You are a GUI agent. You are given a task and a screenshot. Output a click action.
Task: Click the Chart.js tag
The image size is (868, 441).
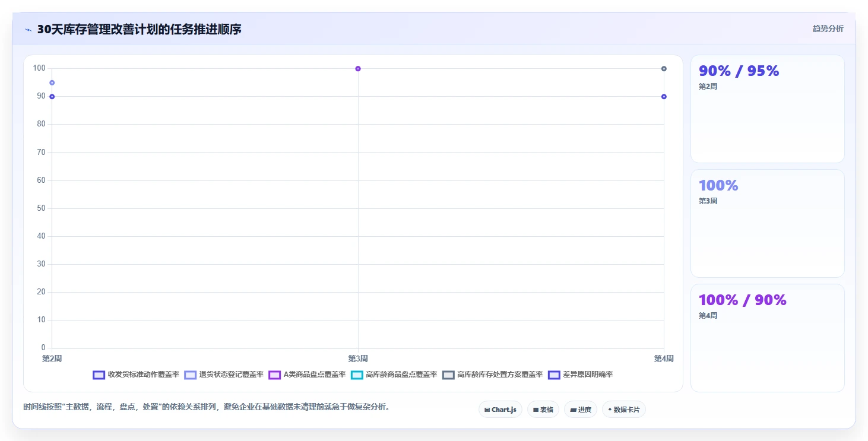pos(500,410)
